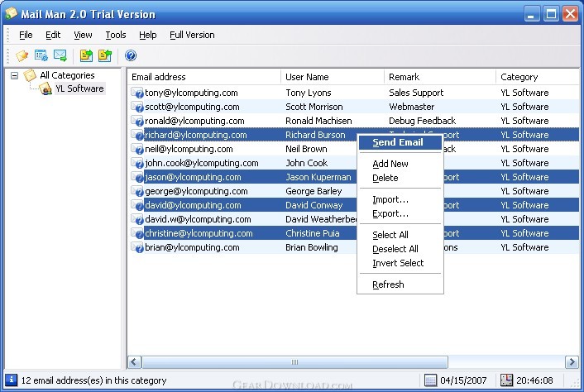Click the export addresses toolbar icon

point(86,55)
